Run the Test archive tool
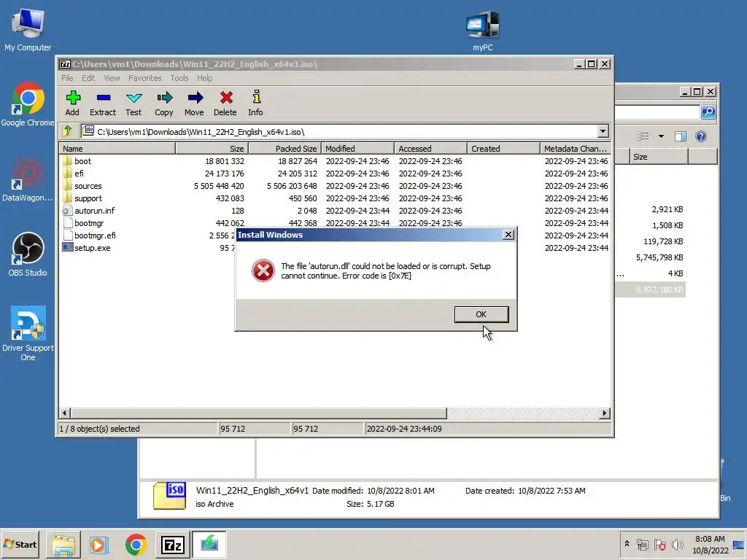The width and height of the screenshot is (747, 560). coord(133,104)
